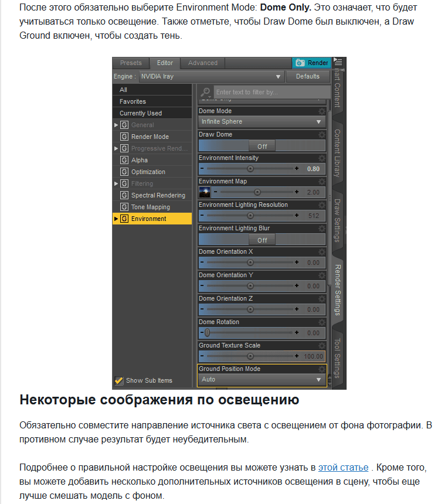This screenshot has height=504, width=441.
Task: Click the Environment Intensity slider handle
Action: point(250,169)
